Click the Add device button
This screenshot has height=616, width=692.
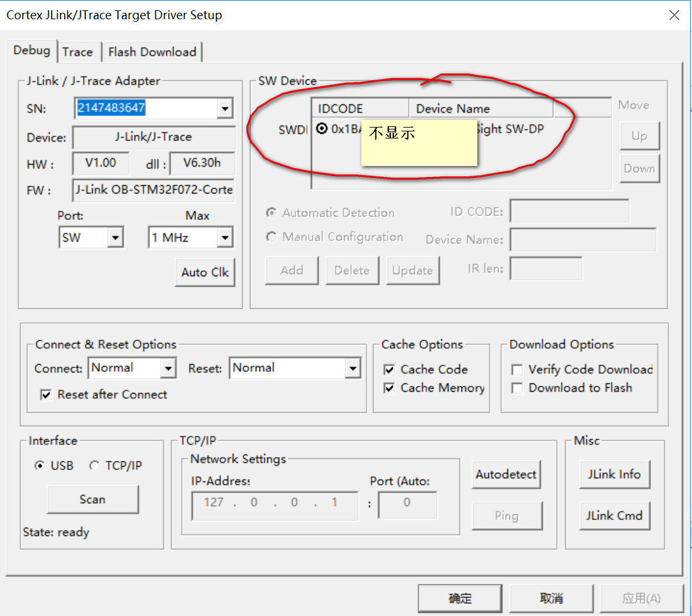(x=292, y=271)
